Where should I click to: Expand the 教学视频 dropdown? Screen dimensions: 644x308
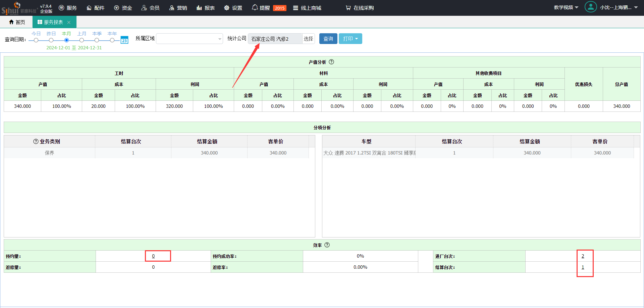[x=566, y=7]
